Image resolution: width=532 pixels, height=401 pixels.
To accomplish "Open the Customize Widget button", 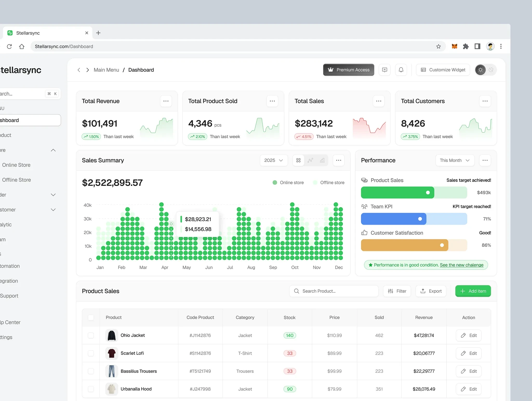I will tap(443, 70).
